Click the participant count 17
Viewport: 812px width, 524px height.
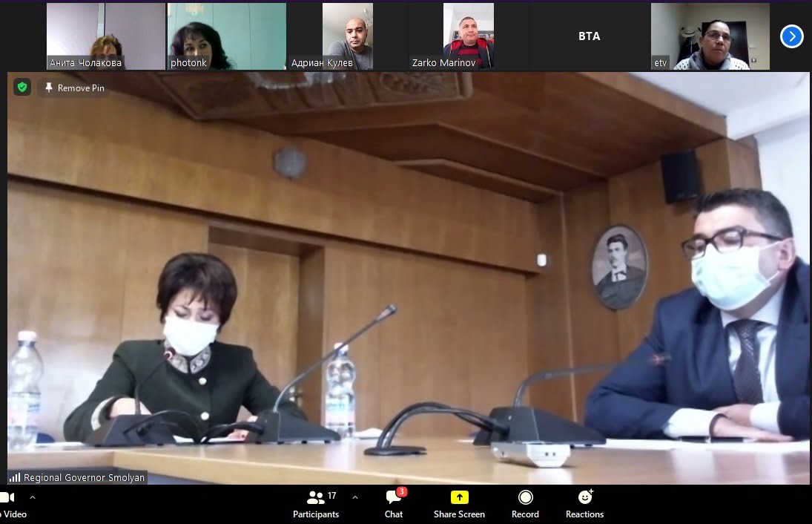pos(332,496)
